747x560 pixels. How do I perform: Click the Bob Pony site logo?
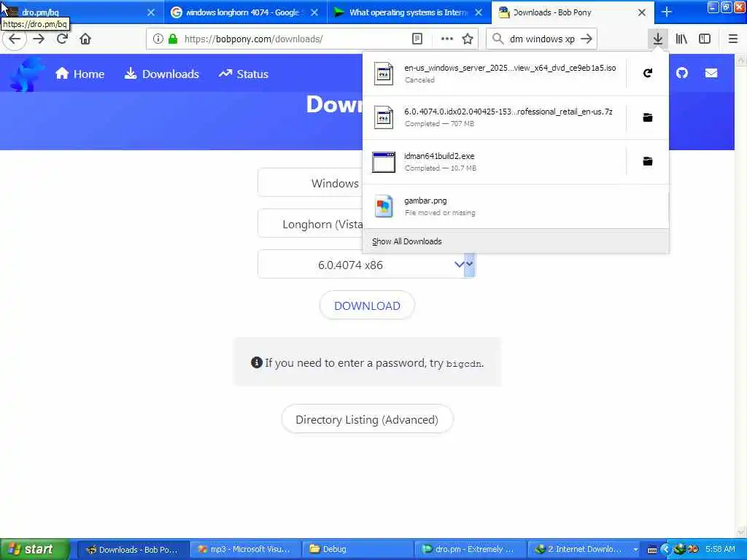[x=27, y=74]
